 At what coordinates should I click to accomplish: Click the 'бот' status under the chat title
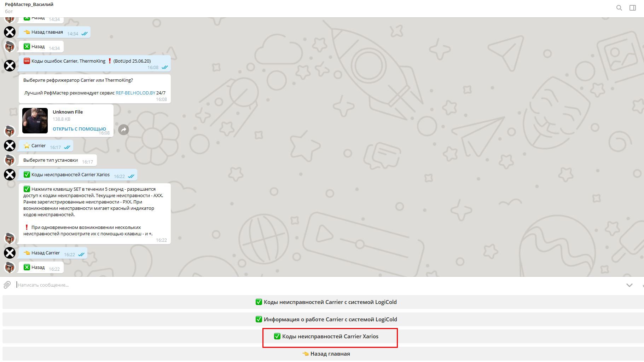point(9,12)
